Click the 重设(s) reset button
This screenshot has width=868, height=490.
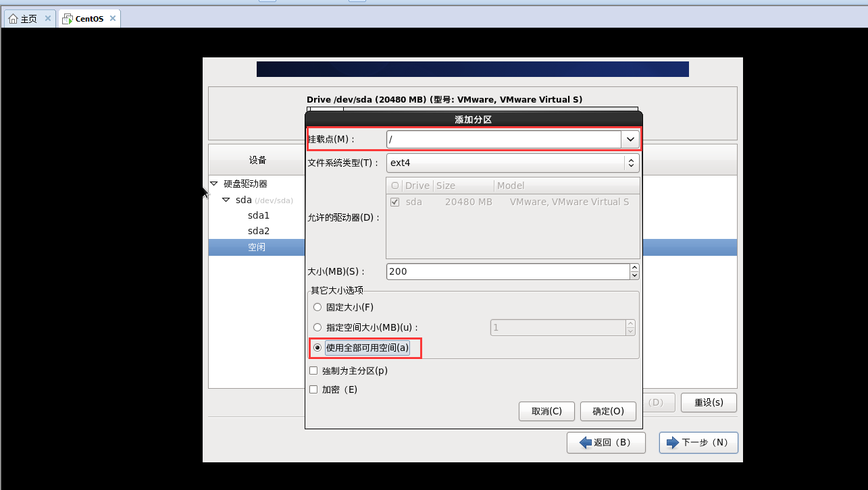click(x=709, y=402)
